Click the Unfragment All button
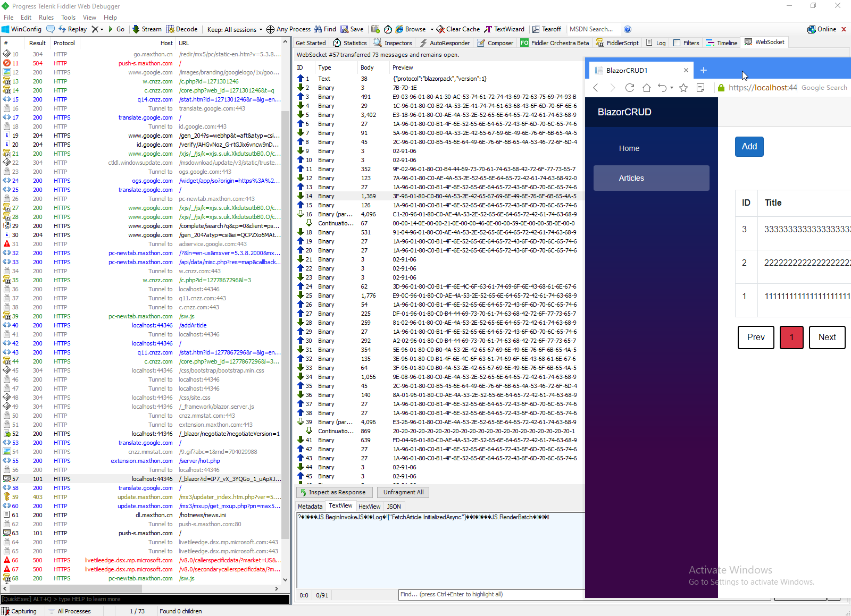Screen dimensions: 851x616 (x=403, y=492)
